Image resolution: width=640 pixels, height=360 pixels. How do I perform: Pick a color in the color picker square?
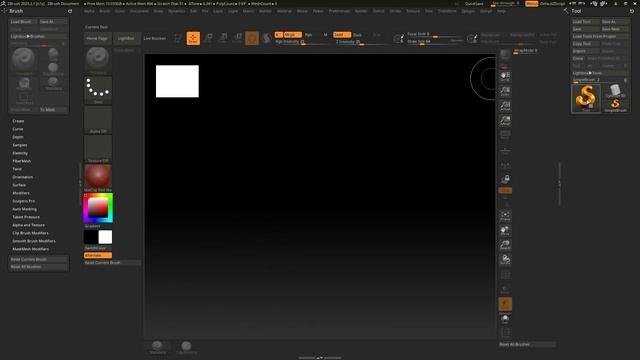(98, 208)
